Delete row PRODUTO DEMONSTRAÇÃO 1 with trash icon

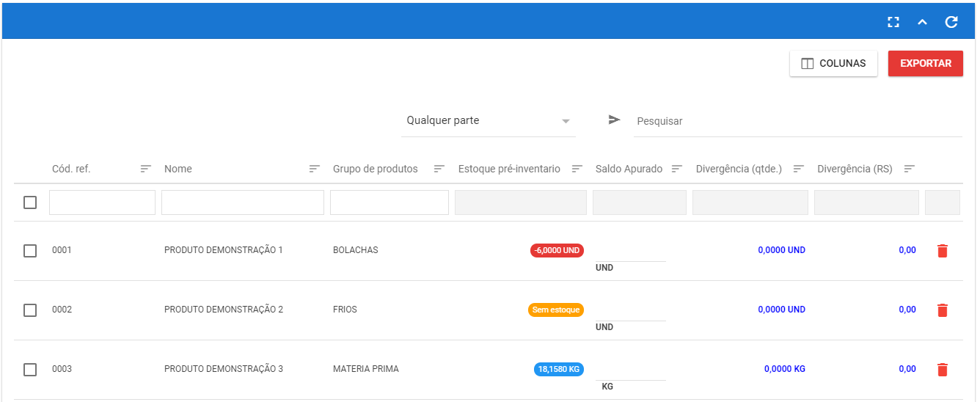click(x=943, y=251)
